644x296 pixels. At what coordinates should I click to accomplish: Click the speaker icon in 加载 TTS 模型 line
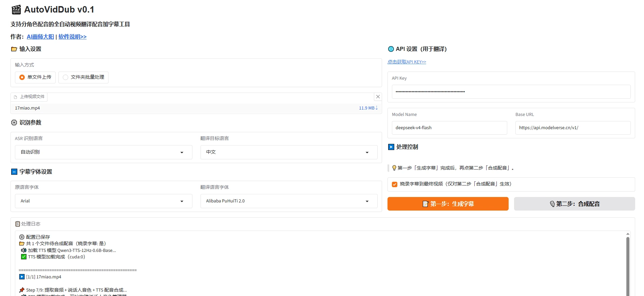coord(24,250)
